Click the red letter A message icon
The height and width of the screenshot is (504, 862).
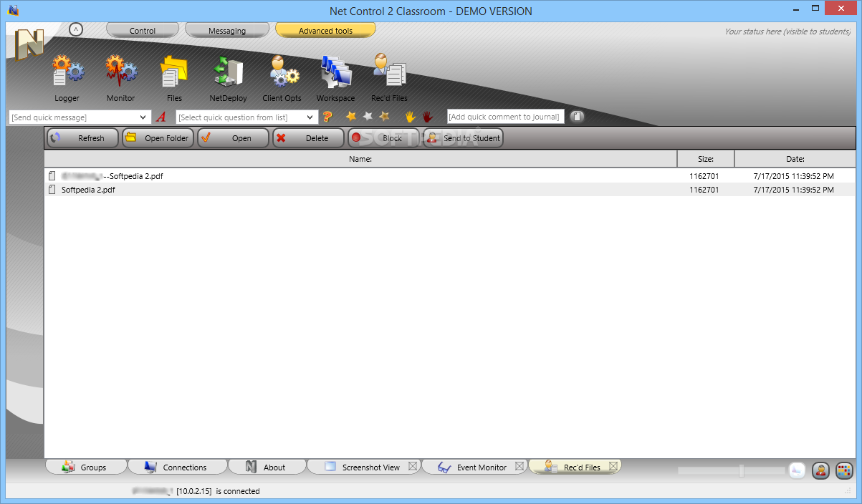pyautogui.click(x=161, y=117)
